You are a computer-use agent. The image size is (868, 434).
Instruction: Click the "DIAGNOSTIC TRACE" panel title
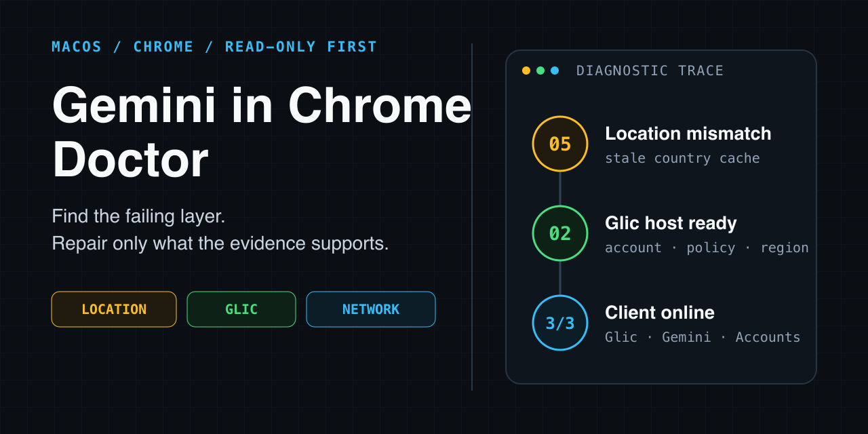coord(650,71)
